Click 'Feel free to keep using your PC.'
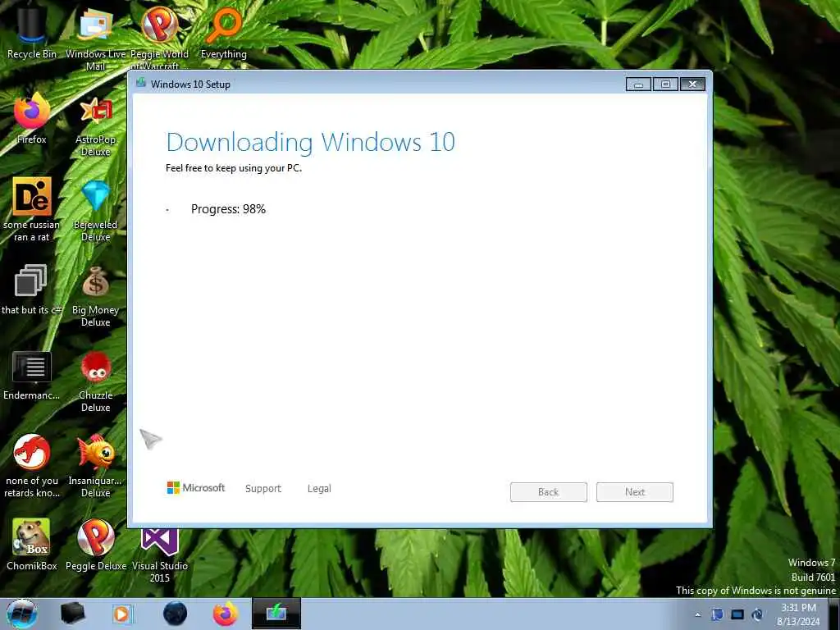This screenshot has height=630, width=840. pos(234,168)
